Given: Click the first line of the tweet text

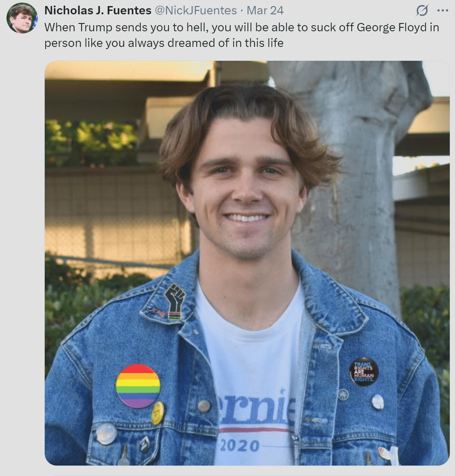Looking at the screenshot, I should pos(242,27).
